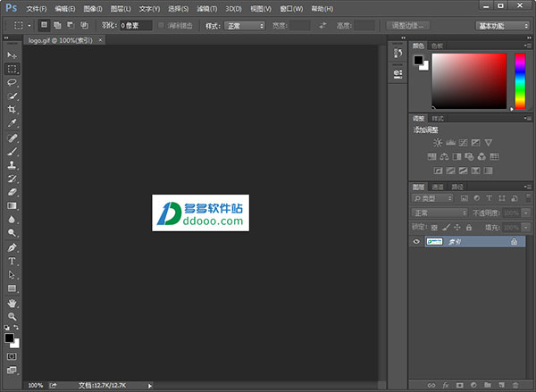Screen dimensions: 536x392
Task: Open the 滤镜(T) menu
Action: [207, 9]
